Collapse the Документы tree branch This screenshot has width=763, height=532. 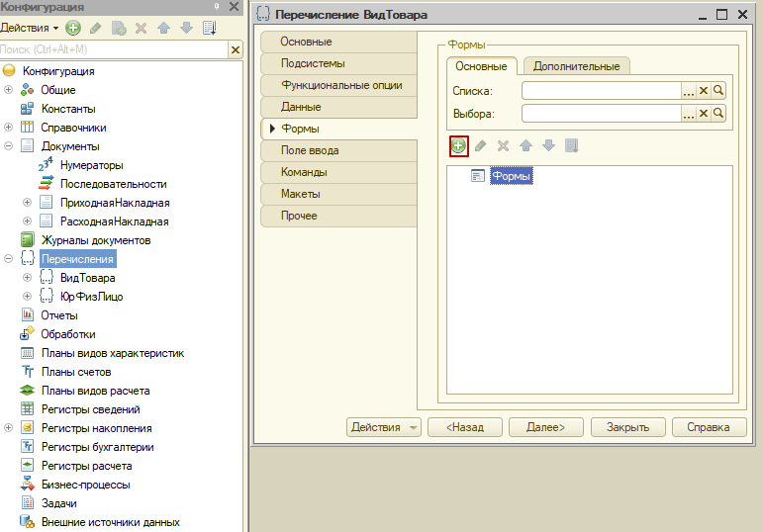point(8,146)
